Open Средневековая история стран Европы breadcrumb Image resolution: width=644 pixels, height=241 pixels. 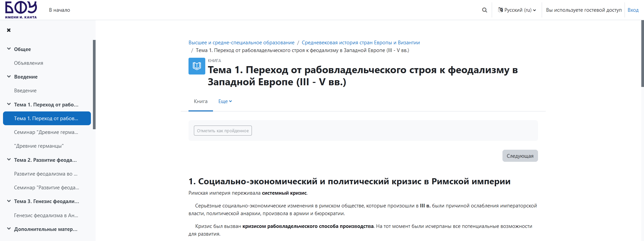coord(361,43)
